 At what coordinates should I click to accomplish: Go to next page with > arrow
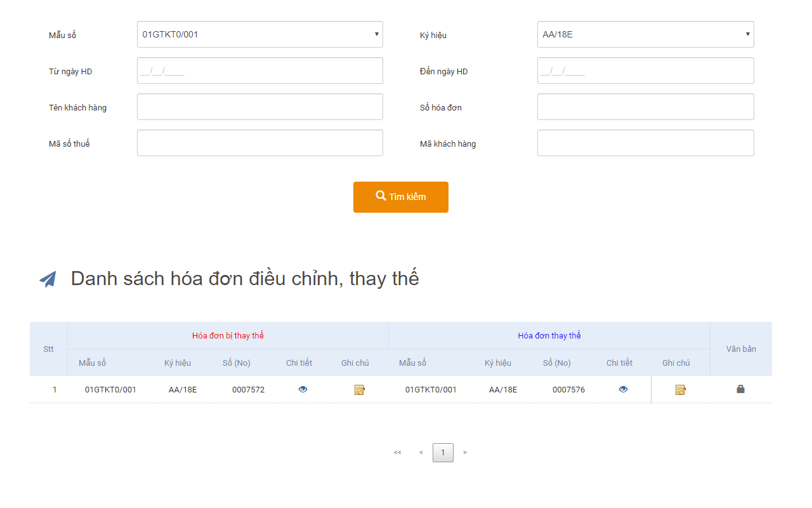click(465, 452)
